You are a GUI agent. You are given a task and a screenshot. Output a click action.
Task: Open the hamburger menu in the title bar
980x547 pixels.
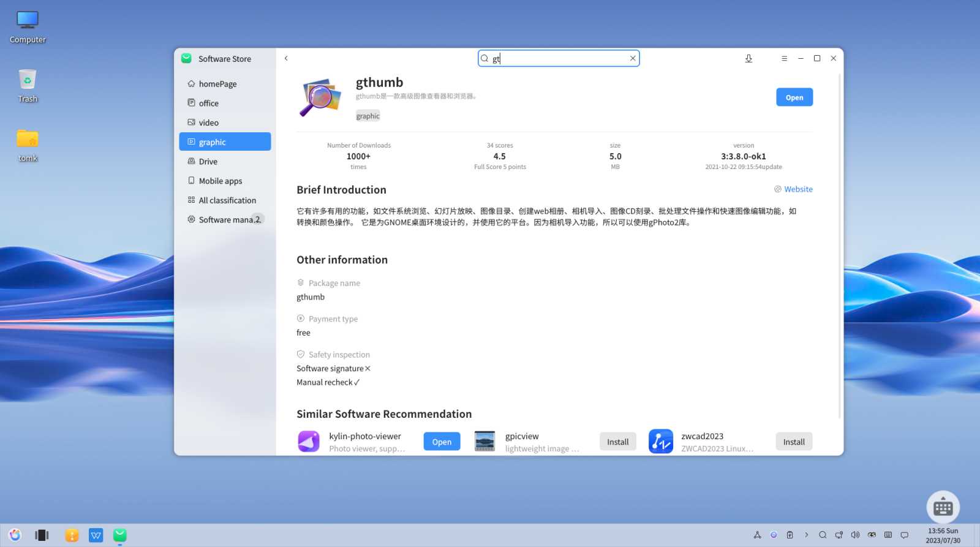[x=784, y=58]
